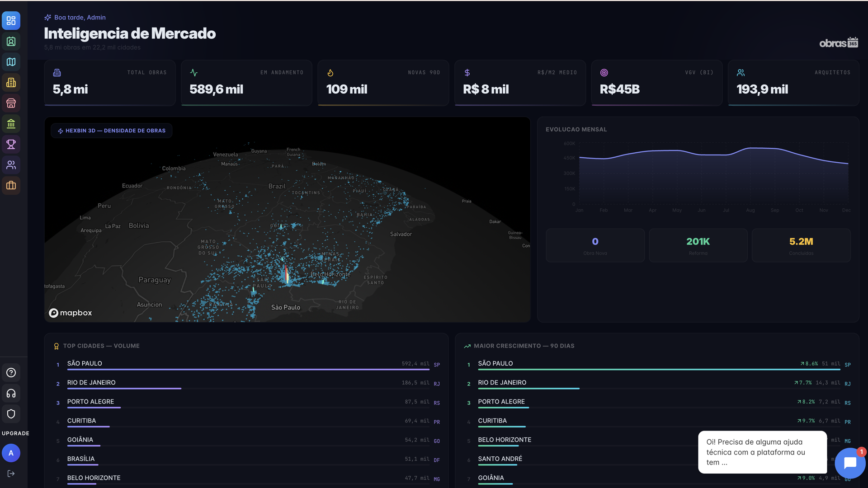
Task: Open the contact profile sidebar icon
Action: tap(11, 42)
